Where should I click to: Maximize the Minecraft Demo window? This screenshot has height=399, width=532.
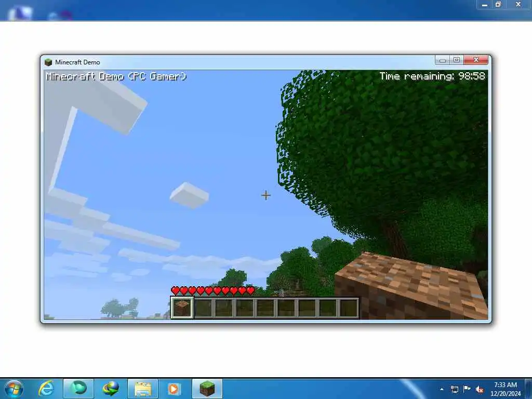click(457, 60)
